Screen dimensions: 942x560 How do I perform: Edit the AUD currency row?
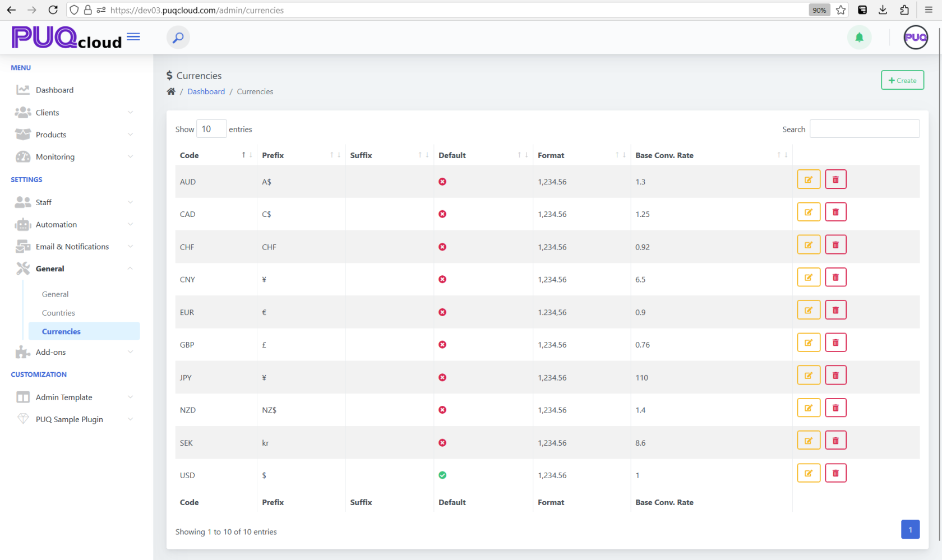click(809, 179)
